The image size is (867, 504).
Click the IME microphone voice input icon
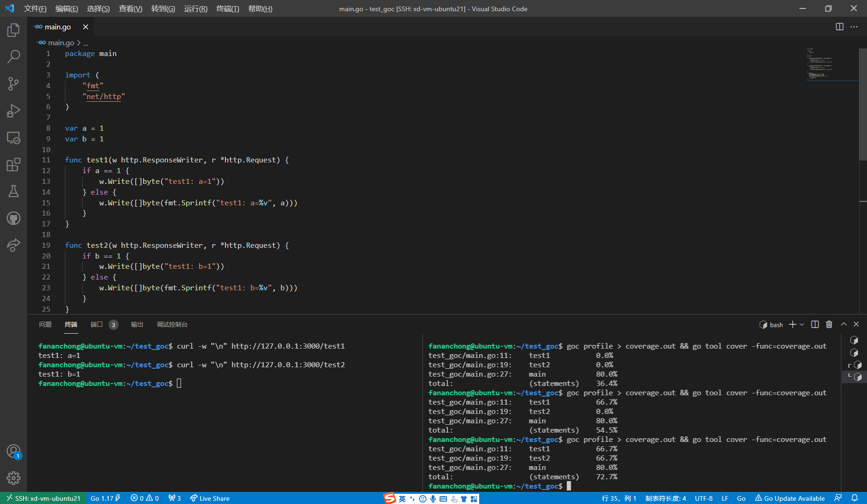[433, 499]
